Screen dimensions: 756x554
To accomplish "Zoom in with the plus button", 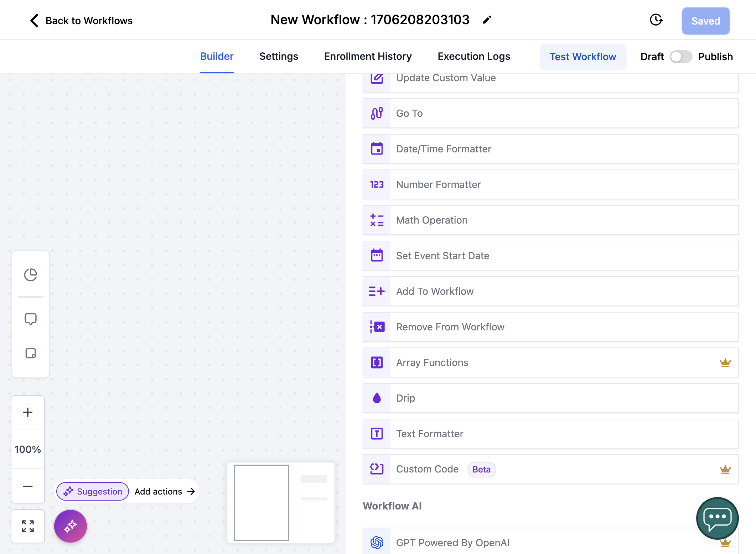I will click(28, 412).
